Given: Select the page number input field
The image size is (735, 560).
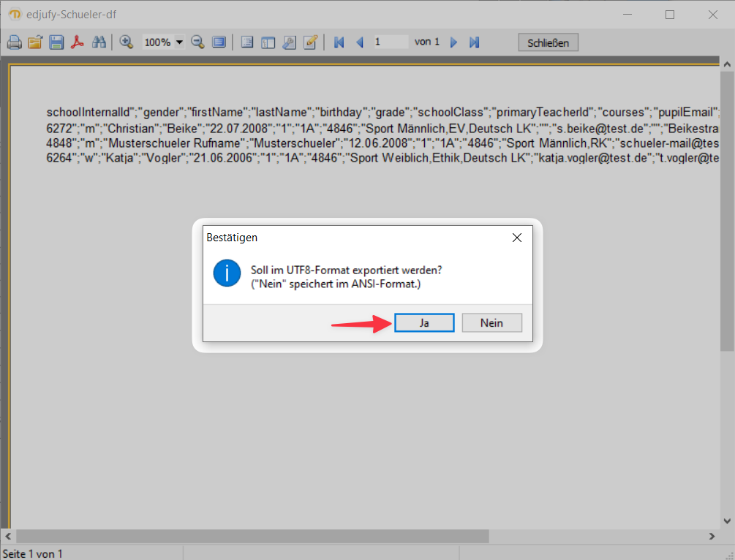Looking at the screenshot, I should coord(391,42).
